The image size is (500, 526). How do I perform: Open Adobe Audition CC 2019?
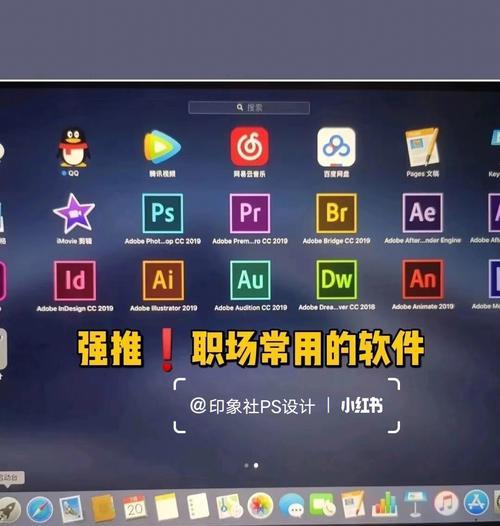[x=250, y=280]
